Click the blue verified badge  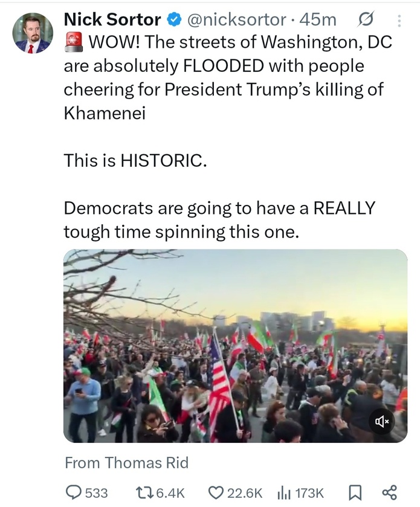173,20
